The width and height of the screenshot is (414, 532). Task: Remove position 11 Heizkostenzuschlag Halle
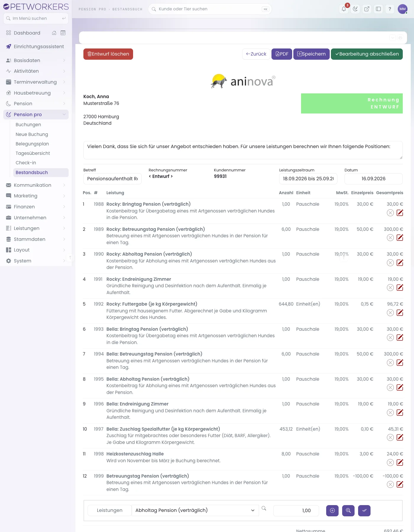pyautogui.click(x=390, y=463)
